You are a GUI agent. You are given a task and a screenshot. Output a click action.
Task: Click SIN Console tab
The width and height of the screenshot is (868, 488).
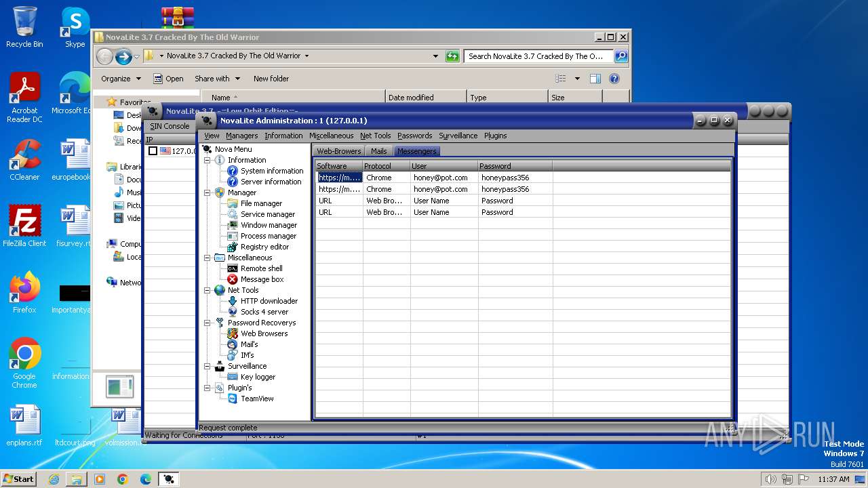[x=170, y=126]
